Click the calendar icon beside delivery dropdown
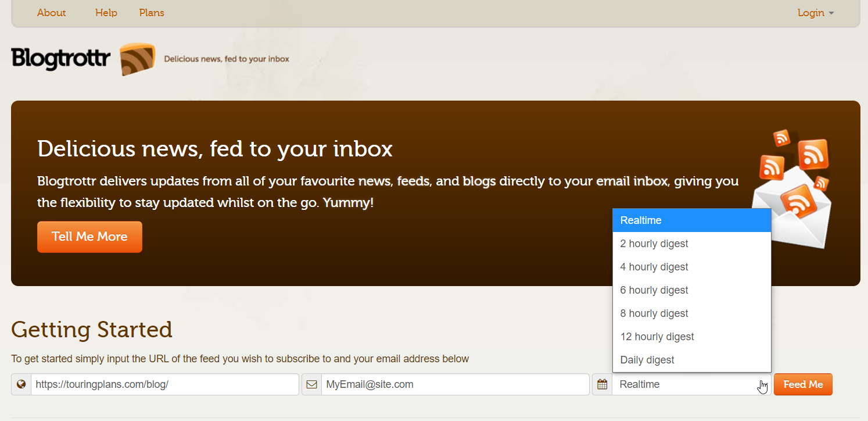868x421 pixels. 602,384
